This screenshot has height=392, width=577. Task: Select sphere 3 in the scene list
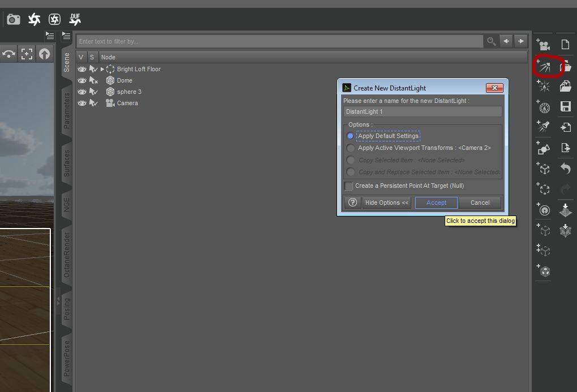click(x=129, y=92)
